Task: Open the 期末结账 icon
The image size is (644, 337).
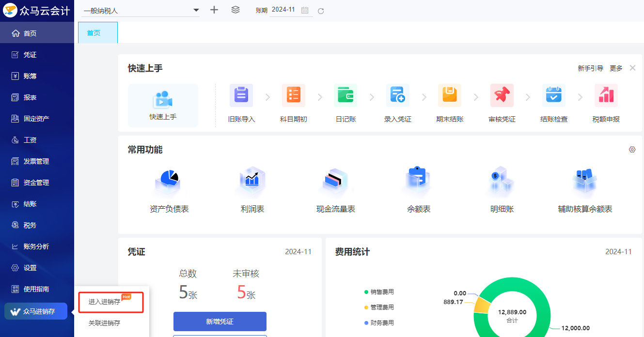Action: [x=450, y=95]
